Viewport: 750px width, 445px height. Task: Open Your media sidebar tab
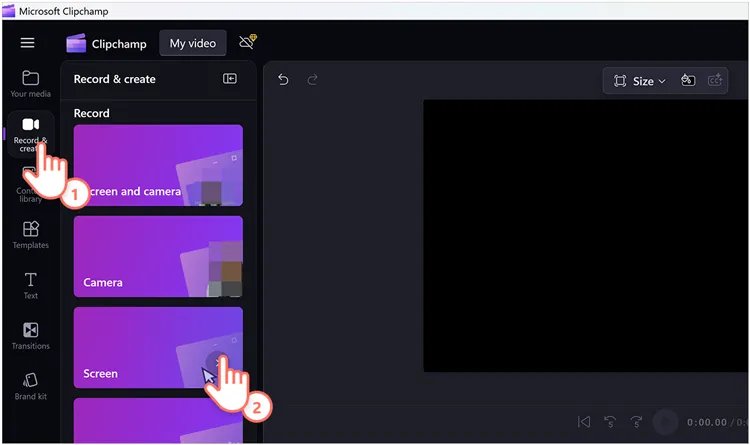(31, 84)
